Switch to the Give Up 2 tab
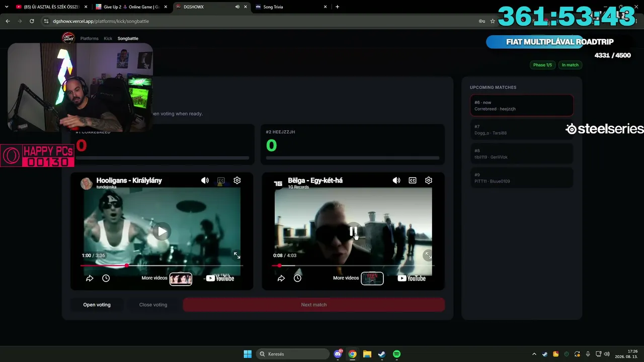 131,7
